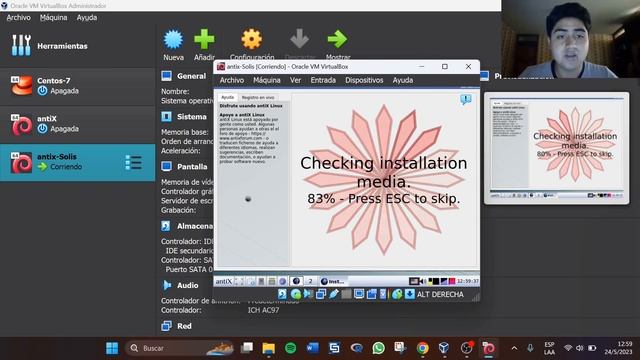The width and height of the screenshot is (640, 360).
Task: Open the Entrada menu in the VM window
Action: [323, 80]
